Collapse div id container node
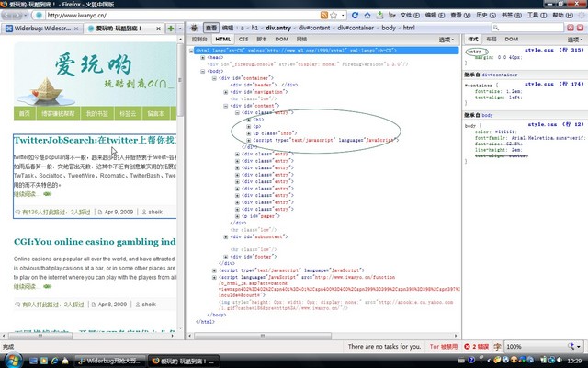Viewport: 588px width, 368px height. [214, 78]
